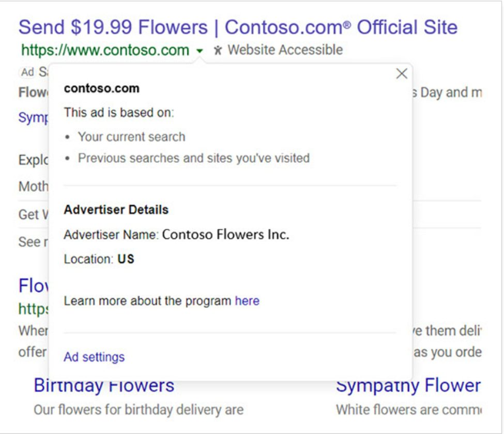Screen dimensions: 504x434
Task: Close the ad info popup
Action: point(402,74)
